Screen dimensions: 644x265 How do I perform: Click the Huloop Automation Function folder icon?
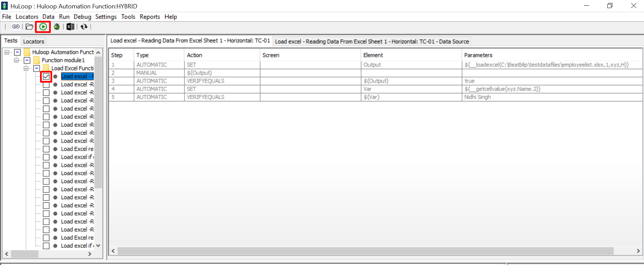click(27, 52)
